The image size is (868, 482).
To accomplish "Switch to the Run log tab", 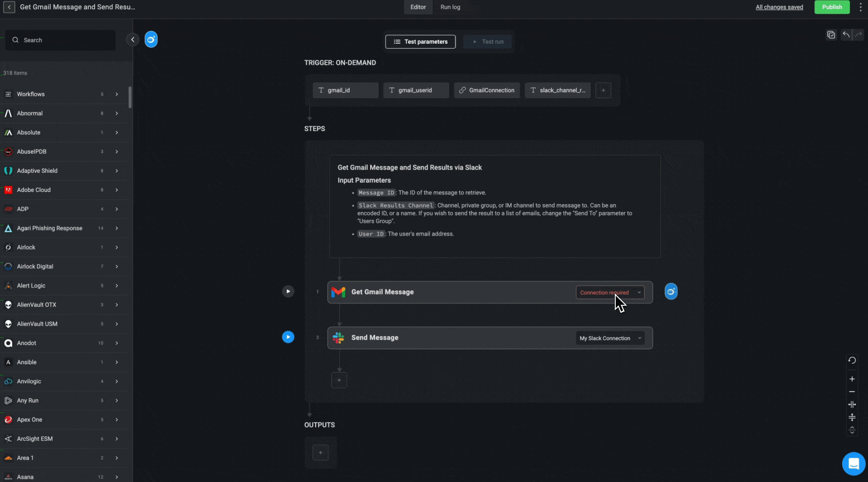I will coord(450,7).
